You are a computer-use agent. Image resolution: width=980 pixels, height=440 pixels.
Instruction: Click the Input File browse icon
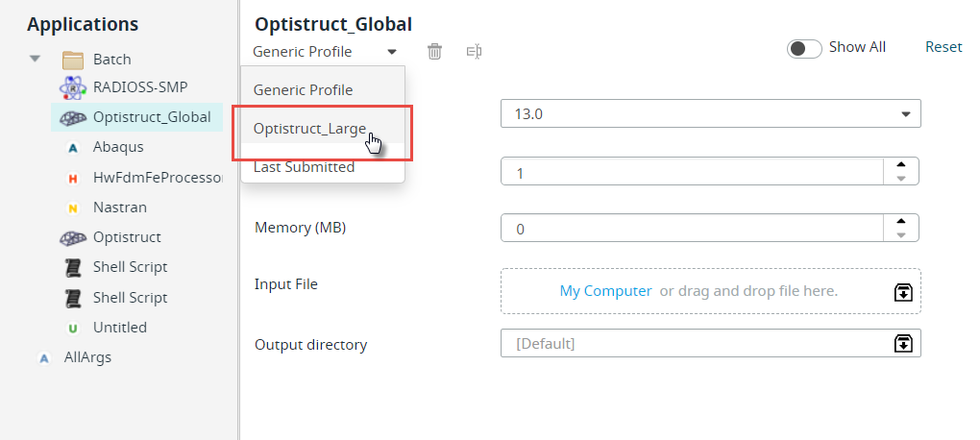click(904, 292)
